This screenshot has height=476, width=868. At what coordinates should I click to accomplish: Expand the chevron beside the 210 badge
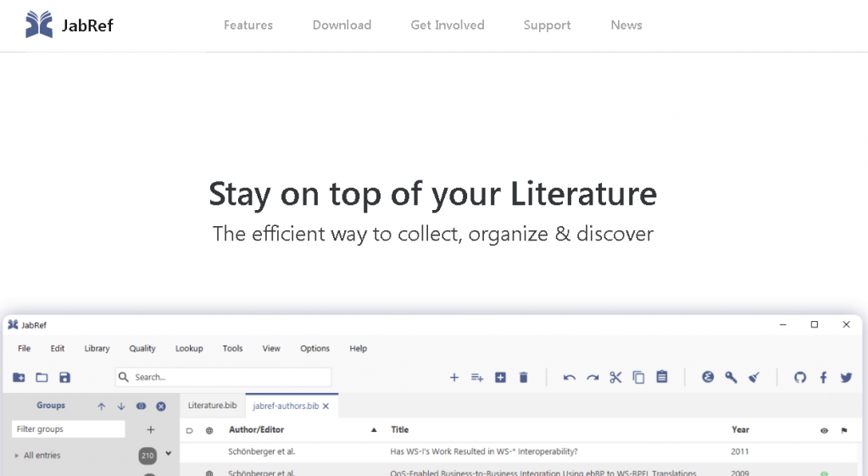(x=169, y=454)
